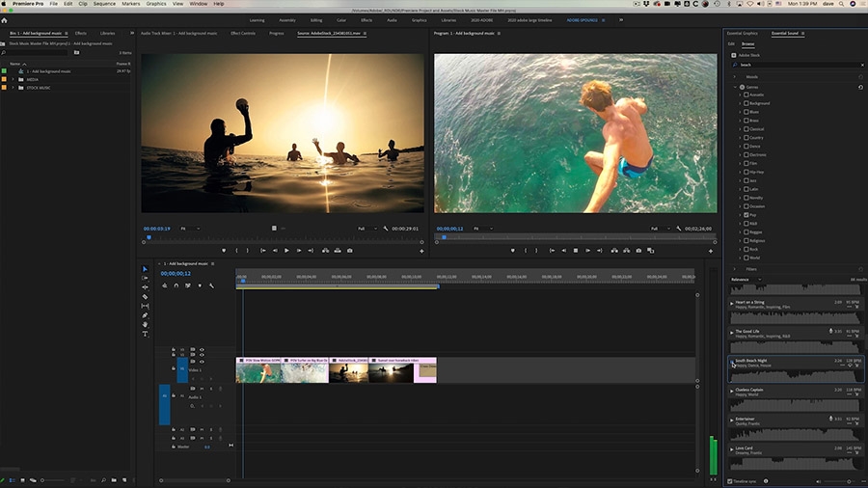Expand MEDIA bin in Project panel
Image resolution: width=868 pixels, height=488 pixels.
tap(14, 80)
